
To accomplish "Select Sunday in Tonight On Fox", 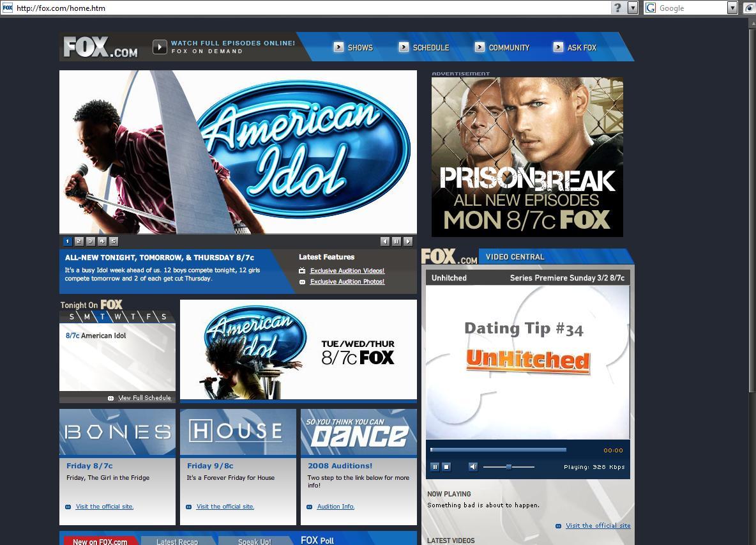I will [72, 317].
